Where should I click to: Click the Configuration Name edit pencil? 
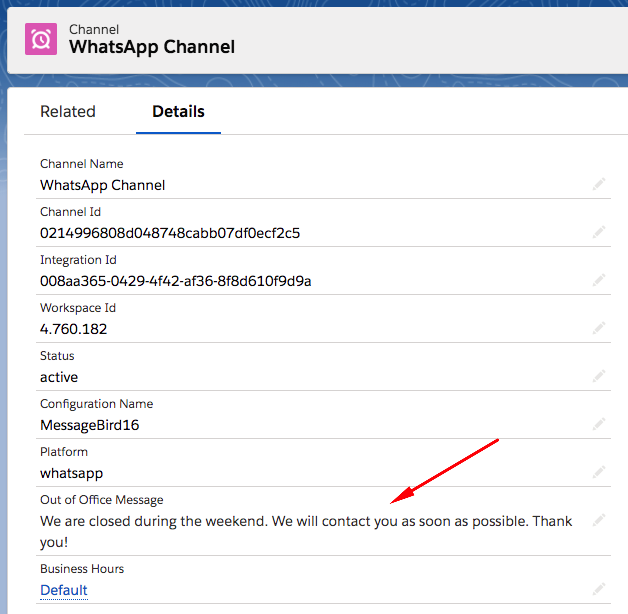[598, 424]
